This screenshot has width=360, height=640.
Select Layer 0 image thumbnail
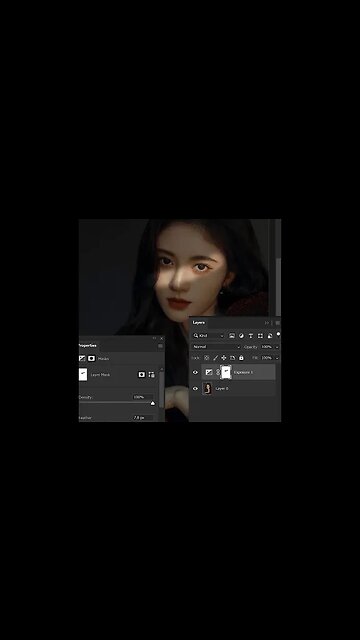(207, 388)
